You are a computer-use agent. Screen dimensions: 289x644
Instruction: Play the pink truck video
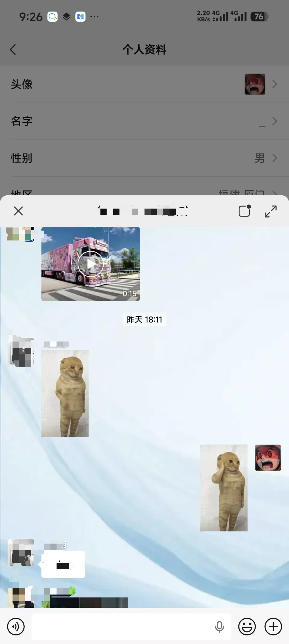[90, 264]
